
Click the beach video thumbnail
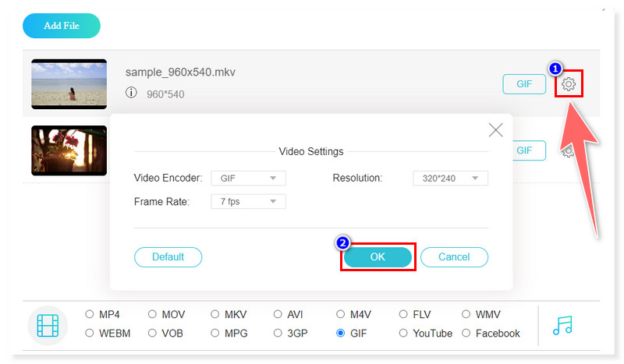[x=69, y=84]
